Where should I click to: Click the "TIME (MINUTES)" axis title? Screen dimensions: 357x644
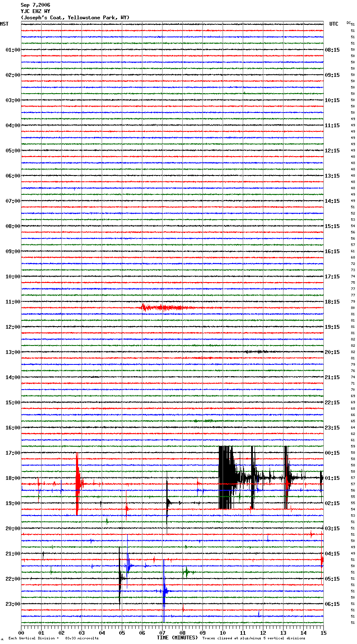[x=177, y=638]
